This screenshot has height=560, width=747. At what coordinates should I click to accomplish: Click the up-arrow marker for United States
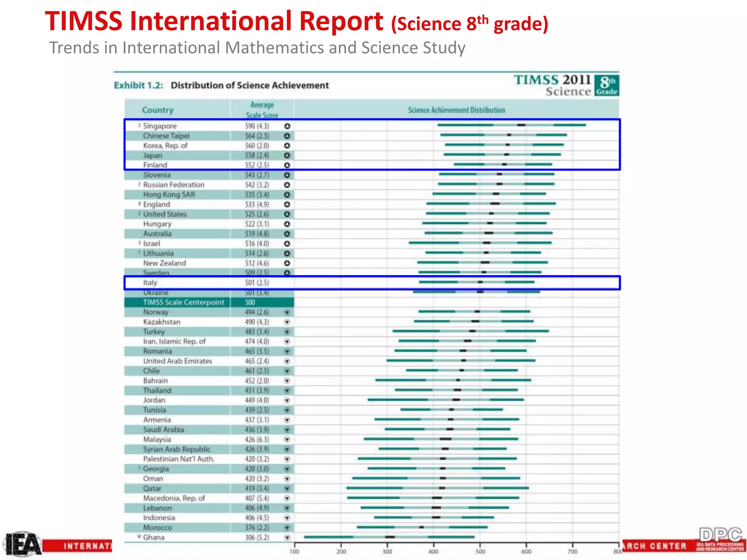(287, 214)
